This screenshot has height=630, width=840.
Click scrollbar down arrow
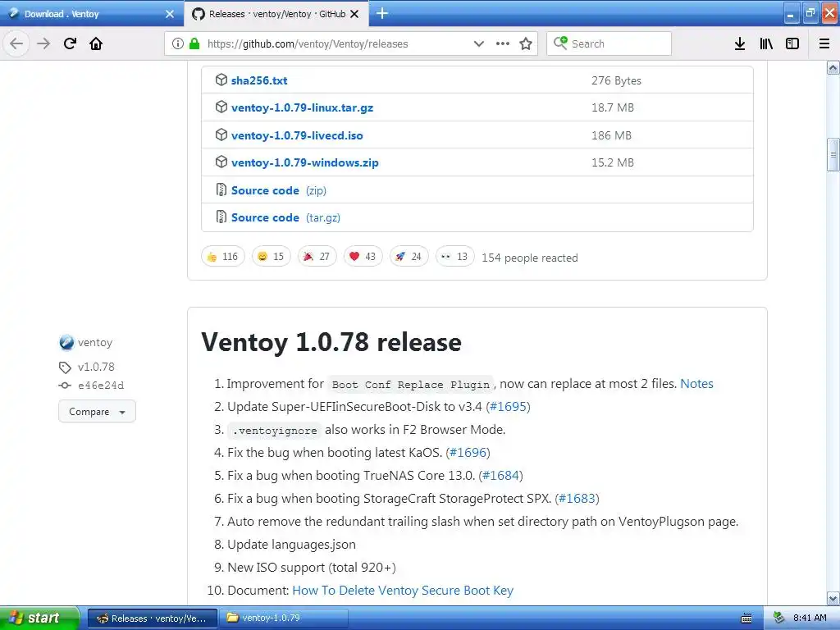pos(833,598)
